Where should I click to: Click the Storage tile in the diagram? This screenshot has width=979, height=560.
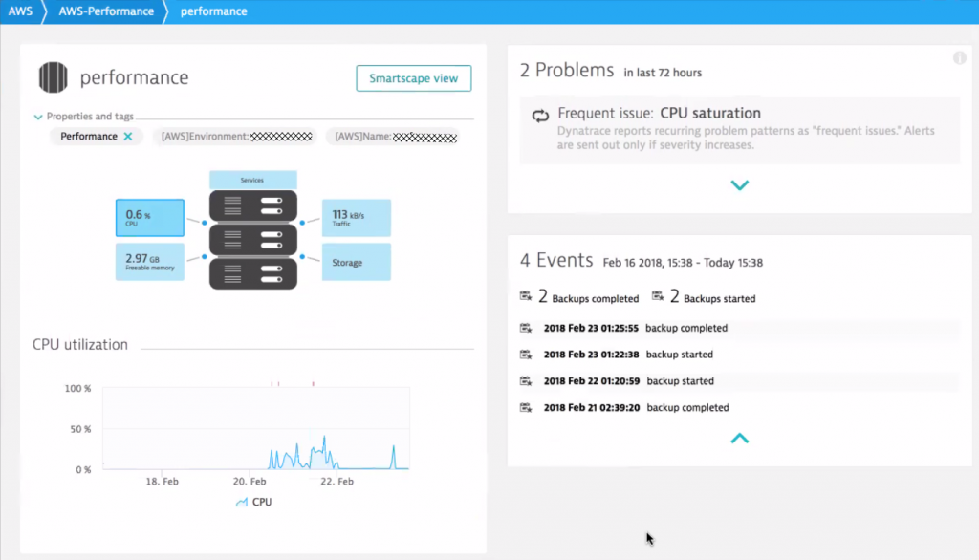coord(358,261)
